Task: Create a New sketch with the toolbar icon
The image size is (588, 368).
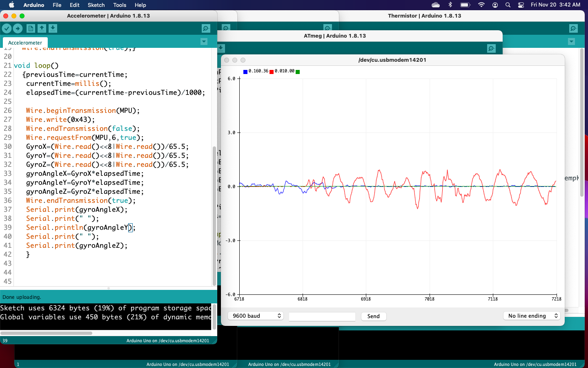Action: (x=31, y=28)
